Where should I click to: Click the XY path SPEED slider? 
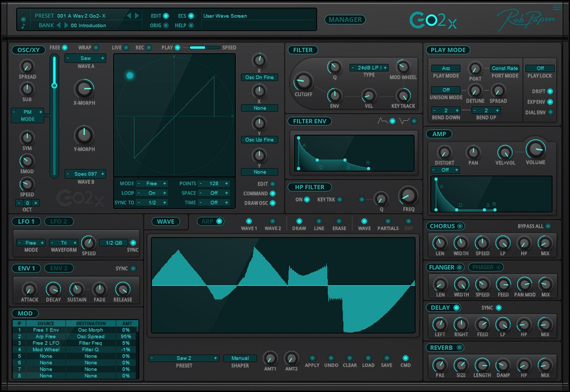click(x=204, y=48)
